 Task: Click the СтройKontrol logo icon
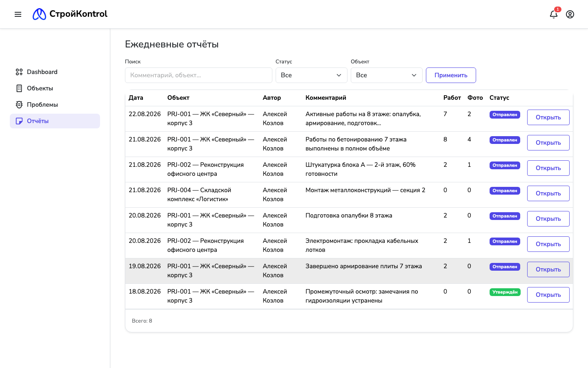(39, 14)
